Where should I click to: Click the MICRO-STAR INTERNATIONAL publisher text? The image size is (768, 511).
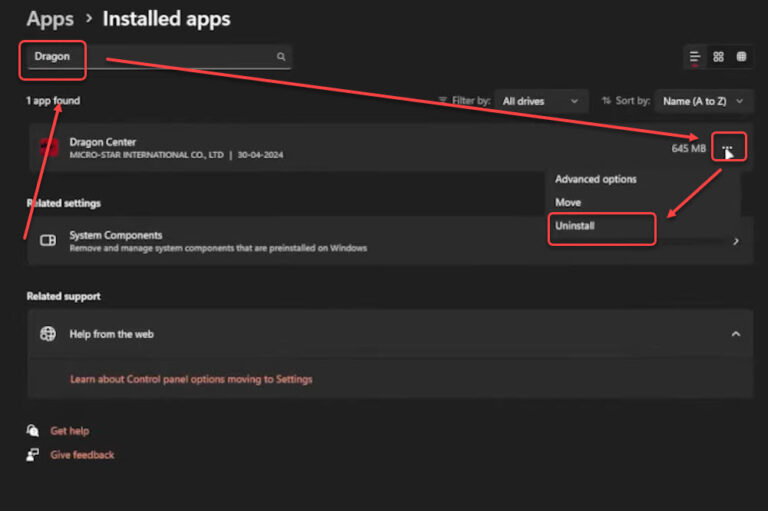pyautogui.click(x=146, y=155)
